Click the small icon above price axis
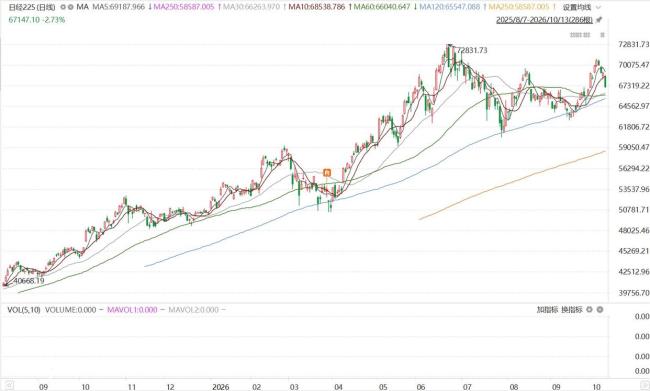The height and width of the screenshot is (391, 650). point(603,35)
